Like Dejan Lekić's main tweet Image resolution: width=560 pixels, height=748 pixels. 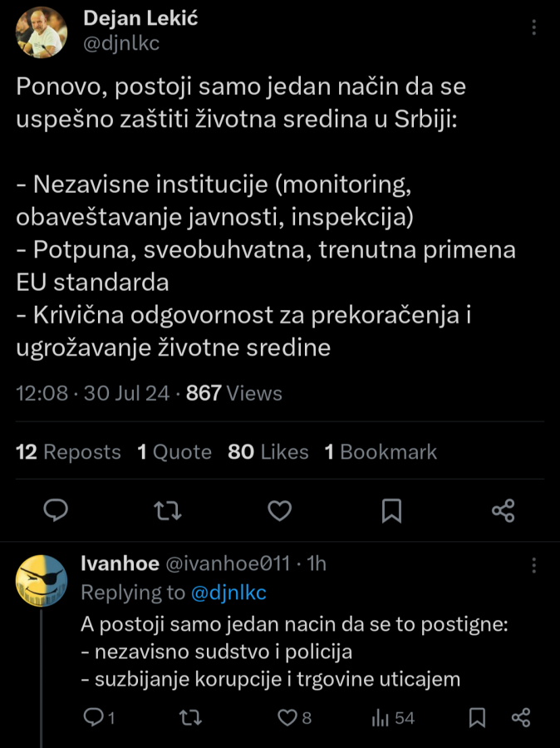coord(280,510)
